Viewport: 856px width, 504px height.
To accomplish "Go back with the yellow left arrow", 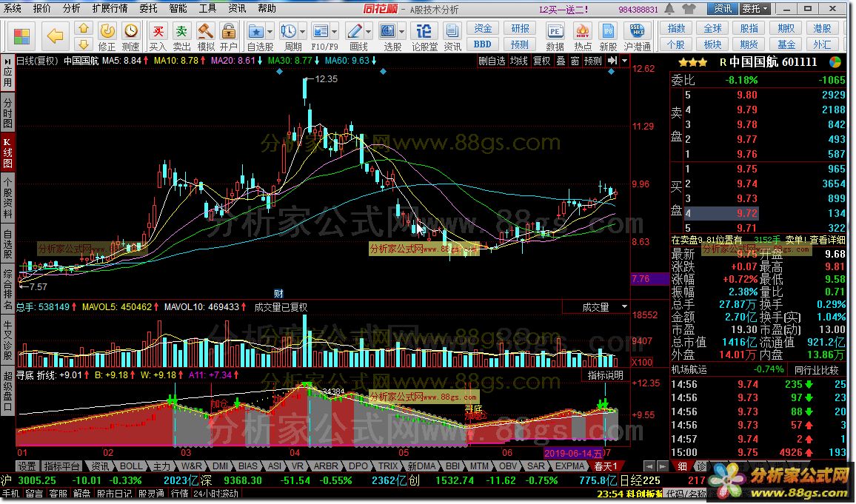I will [55, 36].
